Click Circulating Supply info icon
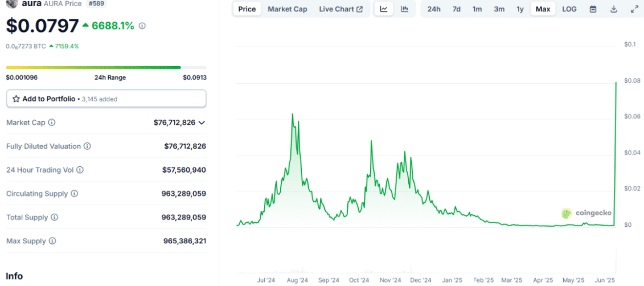Image resolution: width=644 pixels, height=286 pixels. (75, 194)
